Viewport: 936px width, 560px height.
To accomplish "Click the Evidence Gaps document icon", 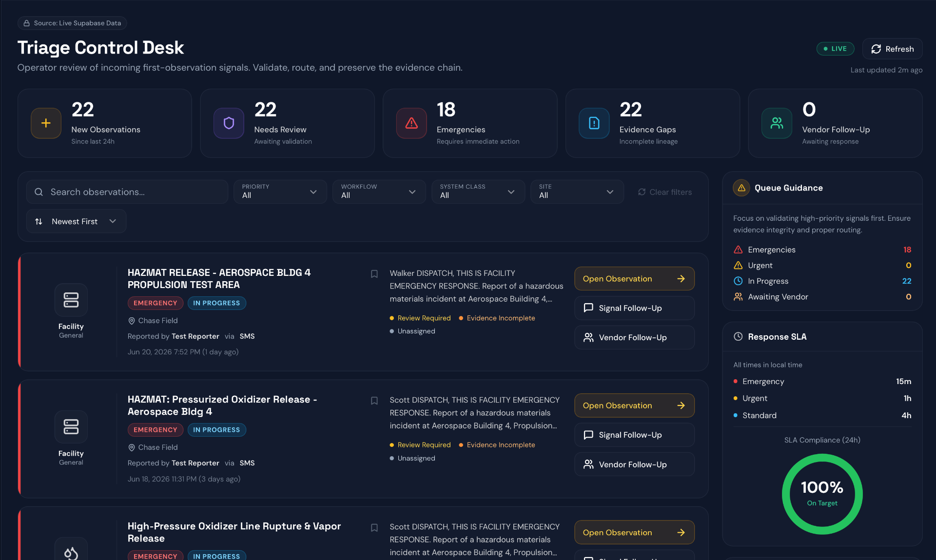I will (594, 123).
